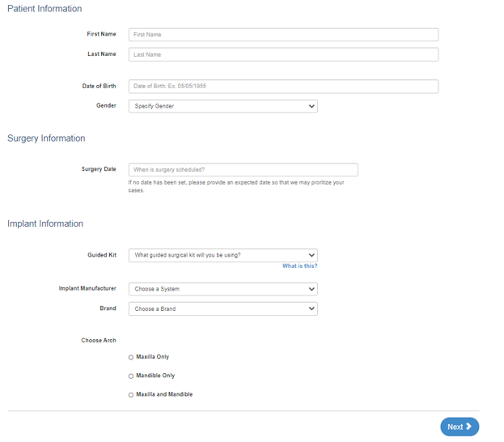The width and height of the screenshot is (504, 442).
Task: Click the Surgery Date input field
Action: 243,170
